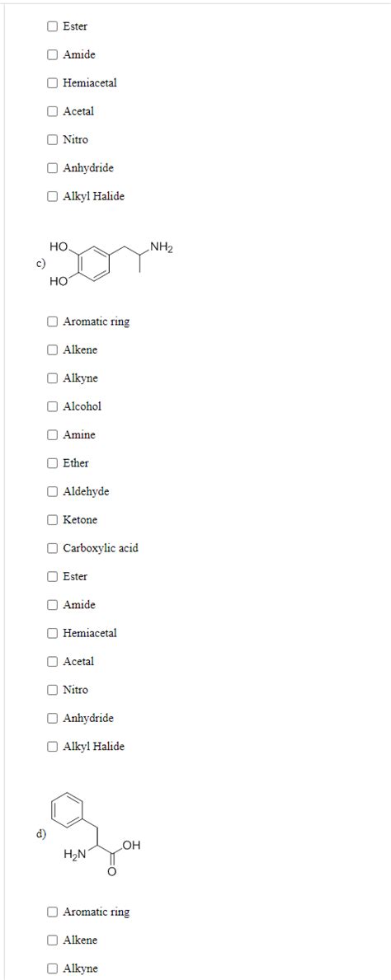The height and width of the screenshot is (980, 391).
Task: Enable the Aldehyde checkbox
Action: coord(53,491)
